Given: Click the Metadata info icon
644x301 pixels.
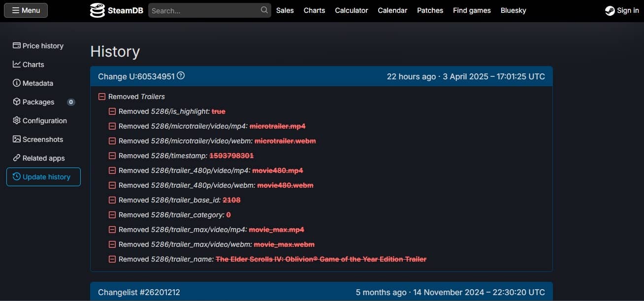Looking at the screenshot, I should tap(17, 83).
